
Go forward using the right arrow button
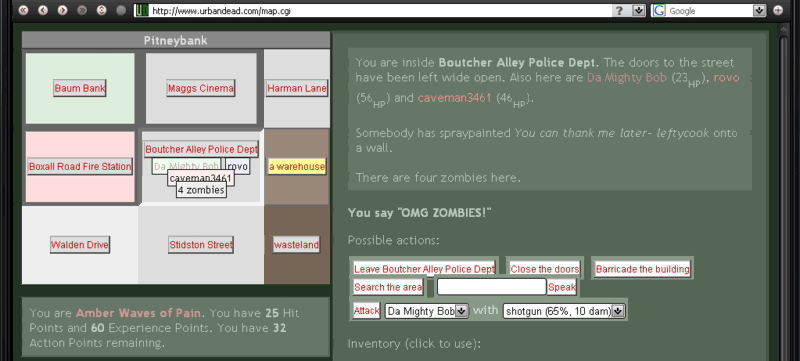click(62, 10)
